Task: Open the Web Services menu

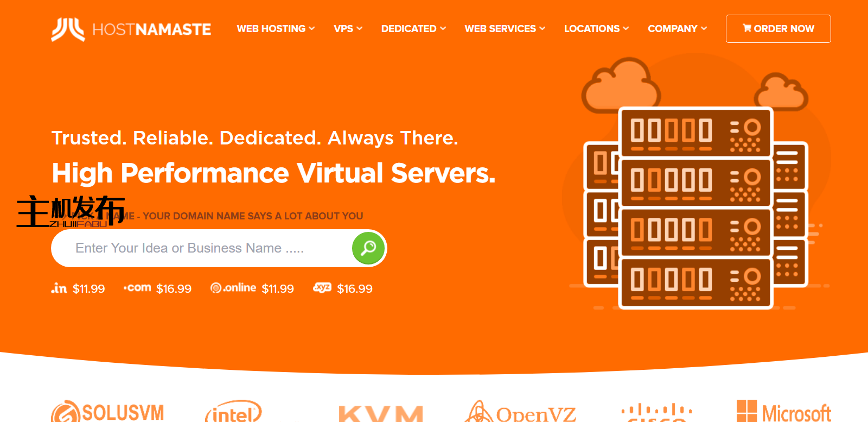Action: (505, 29)
